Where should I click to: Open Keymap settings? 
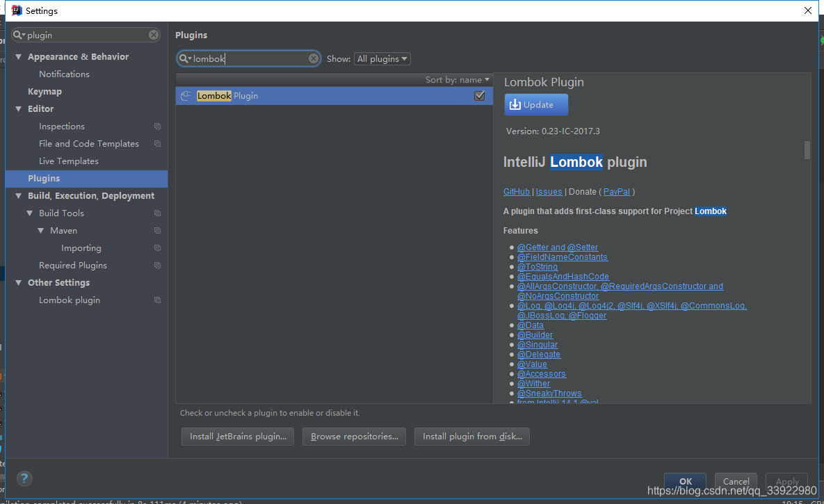(45, 92)
